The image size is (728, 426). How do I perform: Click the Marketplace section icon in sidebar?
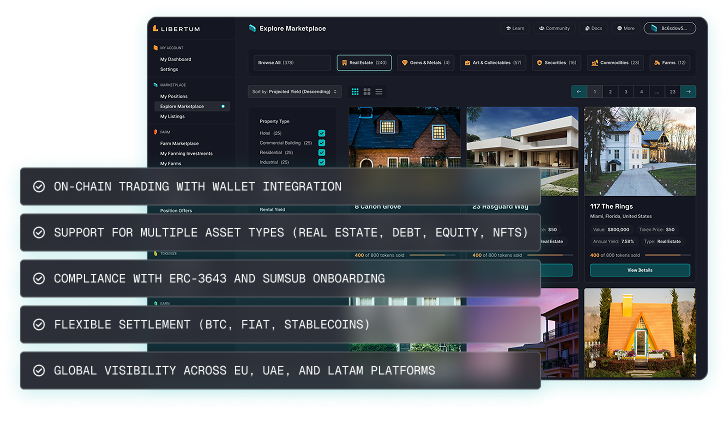(x=156, y=85)
